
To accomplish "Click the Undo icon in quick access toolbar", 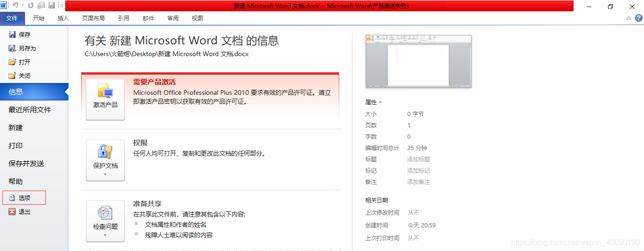I will (x=15, y=6).
